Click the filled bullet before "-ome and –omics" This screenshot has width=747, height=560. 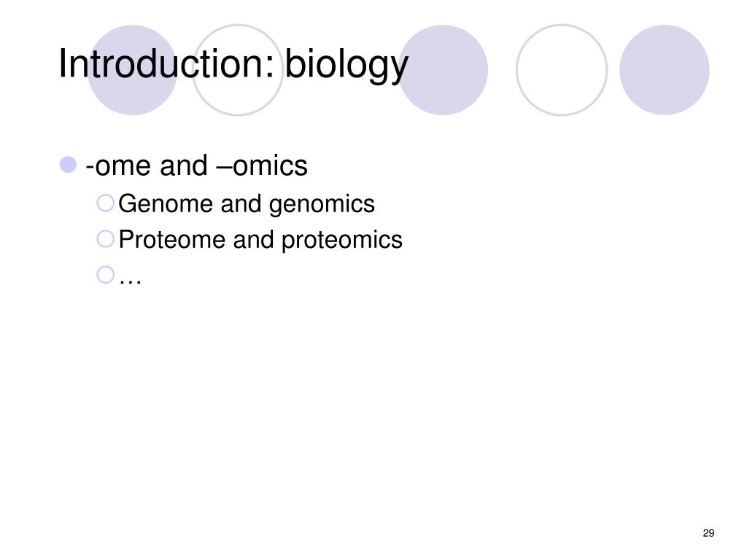[68, 165]
